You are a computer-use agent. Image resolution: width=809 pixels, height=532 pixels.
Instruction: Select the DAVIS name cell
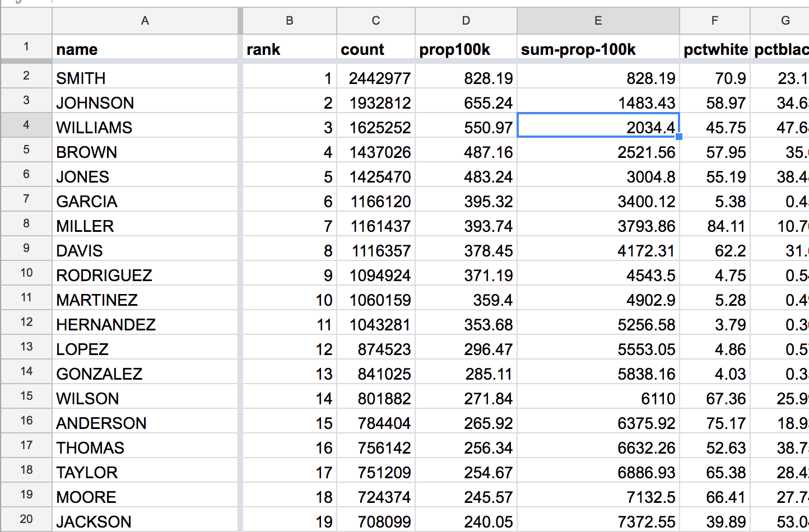point(145,249)
